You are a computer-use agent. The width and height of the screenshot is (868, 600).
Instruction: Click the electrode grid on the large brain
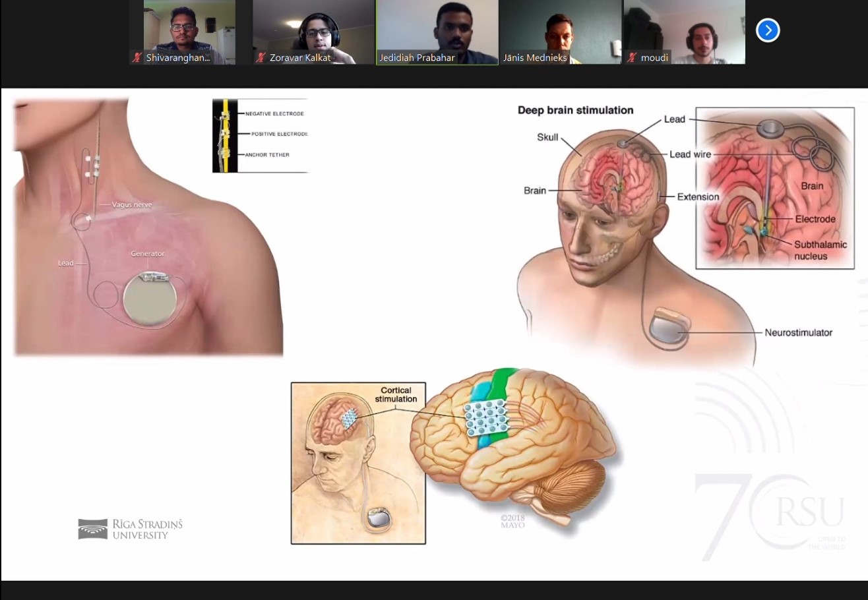485,418
